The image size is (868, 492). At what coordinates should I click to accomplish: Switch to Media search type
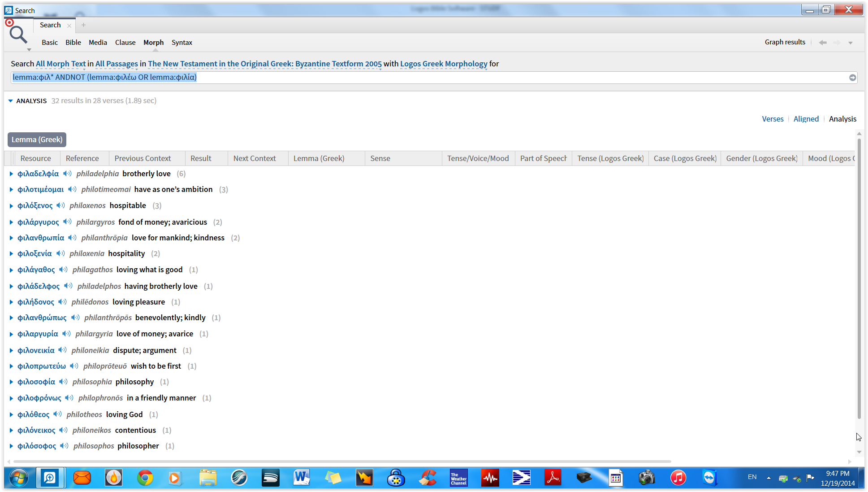(x=98, y=42)
